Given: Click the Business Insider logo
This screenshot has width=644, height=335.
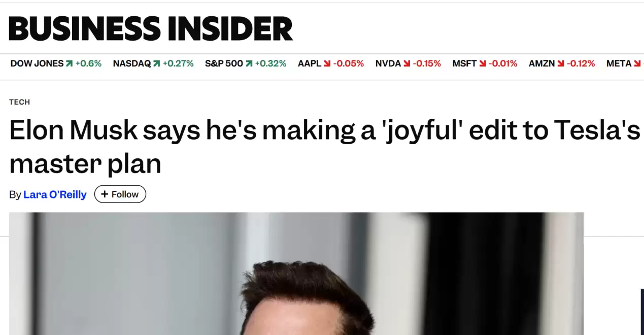Looking at the screenshot, I should pos(151,28).
